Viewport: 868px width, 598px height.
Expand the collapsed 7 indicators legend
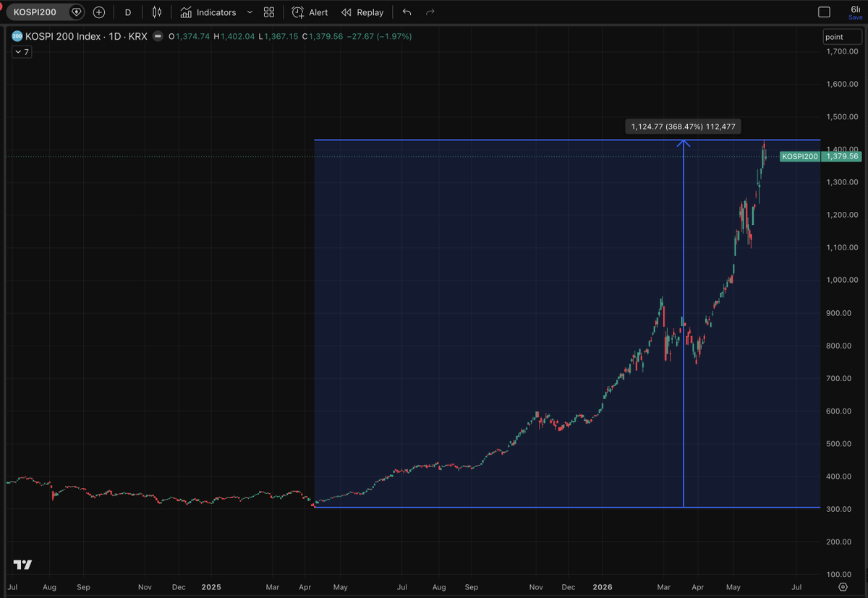(21, 52)
